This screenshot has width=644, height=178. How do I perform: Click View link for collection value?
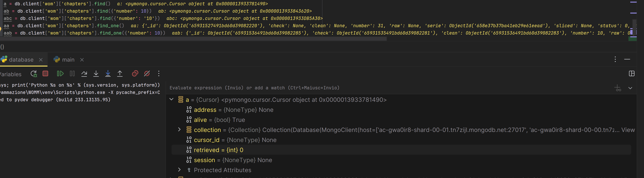pos(628,130)
